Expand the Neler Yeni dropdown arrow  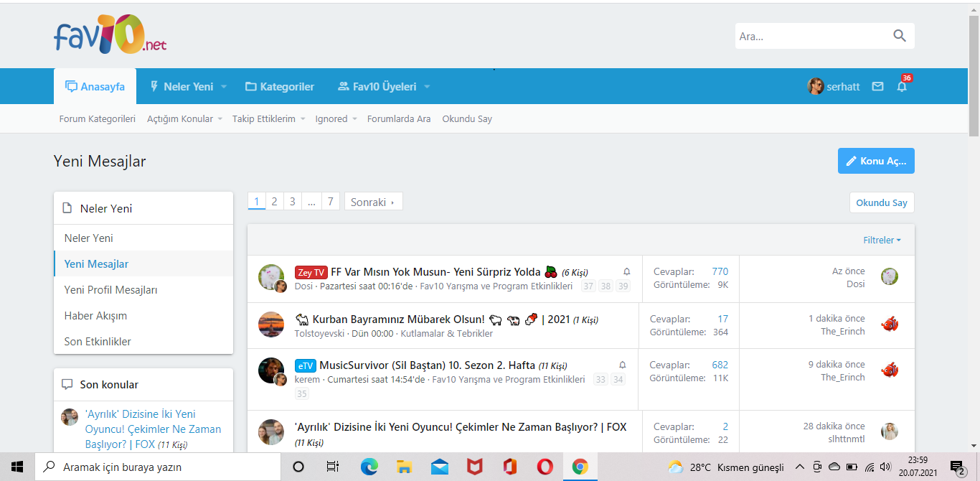pos(224,87)
